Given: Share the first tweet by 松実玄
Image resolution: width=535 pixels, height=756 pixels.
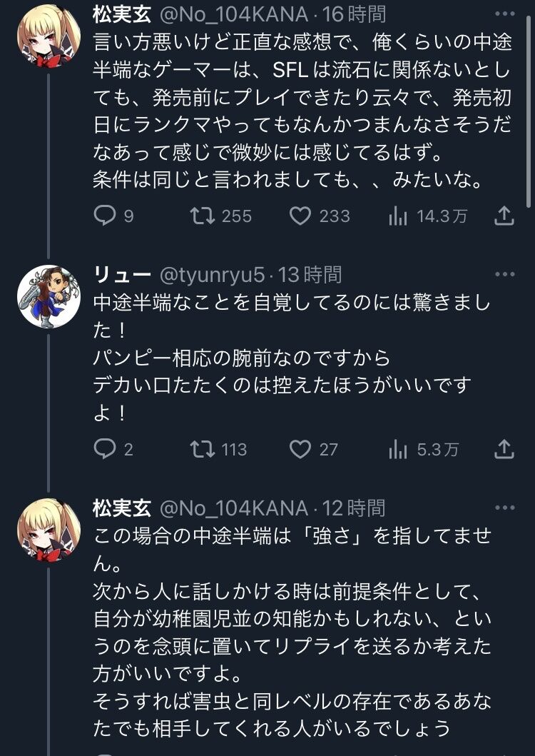Looking at the screenshot, I should [x=504, y=216].
